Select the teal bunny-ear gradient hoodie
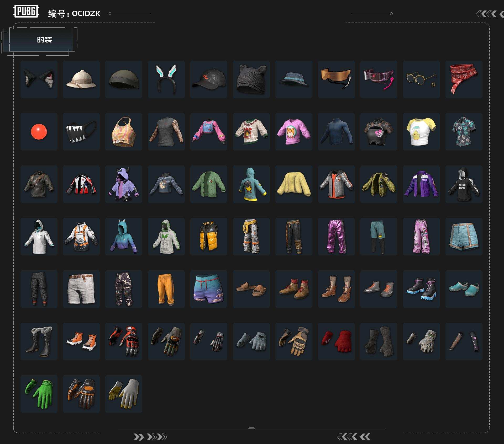Image resolution: width=504 pixels, height=444 pixels. pos(124,237)
